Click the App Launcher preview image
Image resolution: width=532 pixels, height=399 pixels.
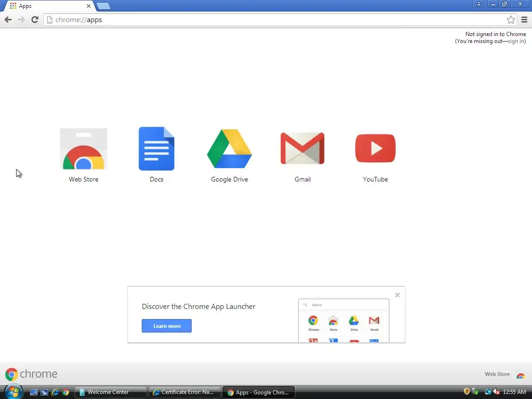point(344,320)
